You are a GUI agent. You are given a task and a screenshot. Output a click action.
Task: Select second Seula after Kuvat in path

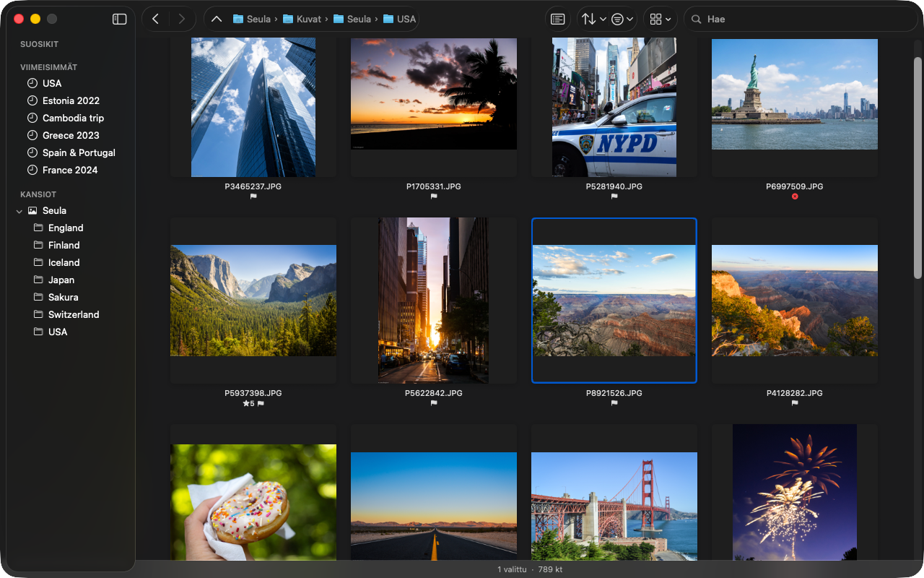[352, 20]
